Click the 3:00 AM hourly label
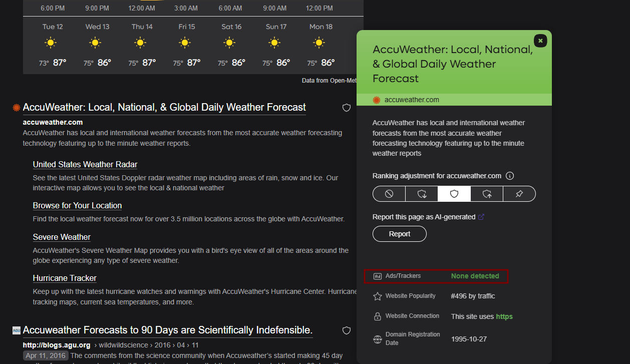This screenshot has width=630, height=364. 186,9
